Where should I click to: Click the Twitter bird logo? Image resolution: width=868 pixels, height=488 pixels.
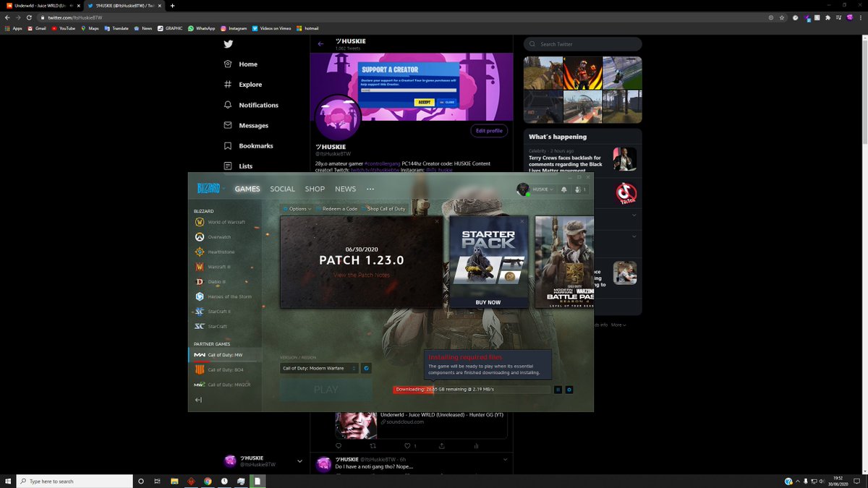pos(229,44)
